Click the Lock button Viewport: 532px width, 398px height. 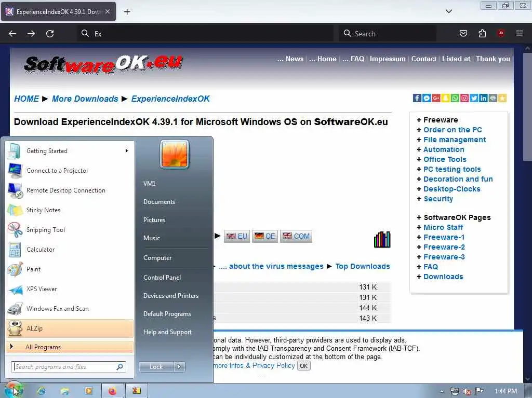tap(156, 367)
